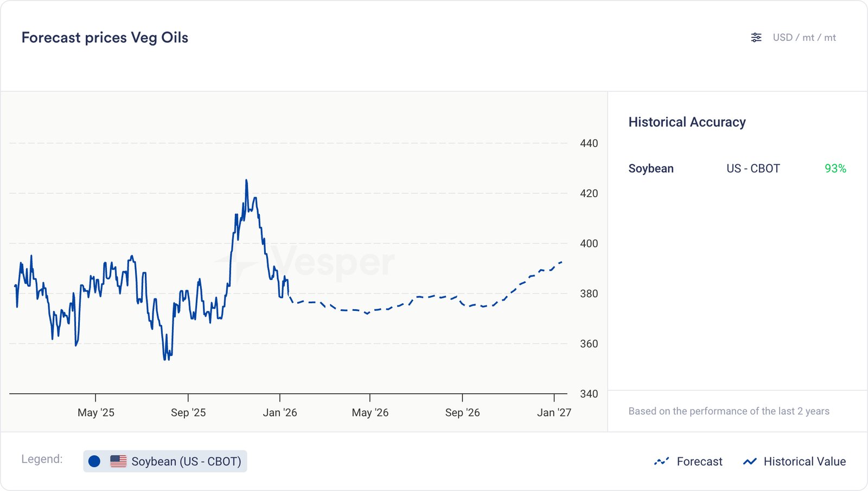The width and height of the screenshot is (868, 491).
Task: Click the May '25 x-axis tick label
Action: 96,412
